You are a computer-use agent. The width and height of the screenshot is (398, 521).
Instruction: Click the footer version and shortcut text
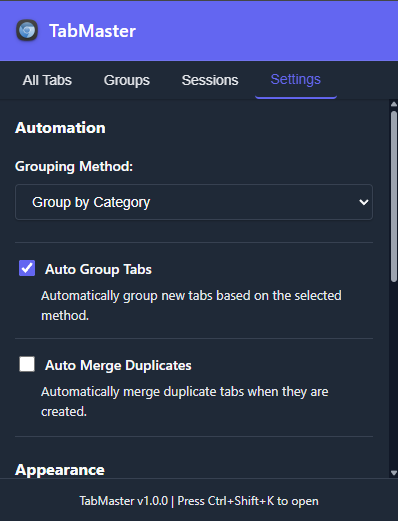(199, 501)
